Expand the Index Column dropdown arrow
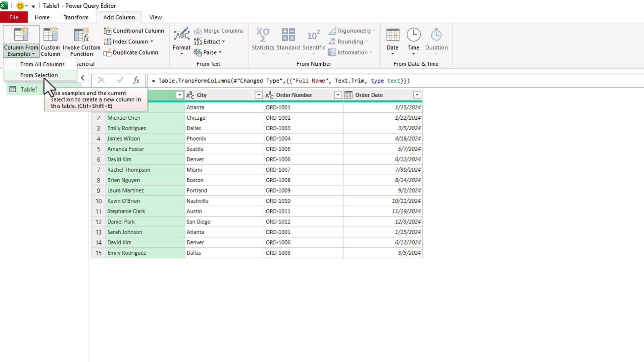 152,42
